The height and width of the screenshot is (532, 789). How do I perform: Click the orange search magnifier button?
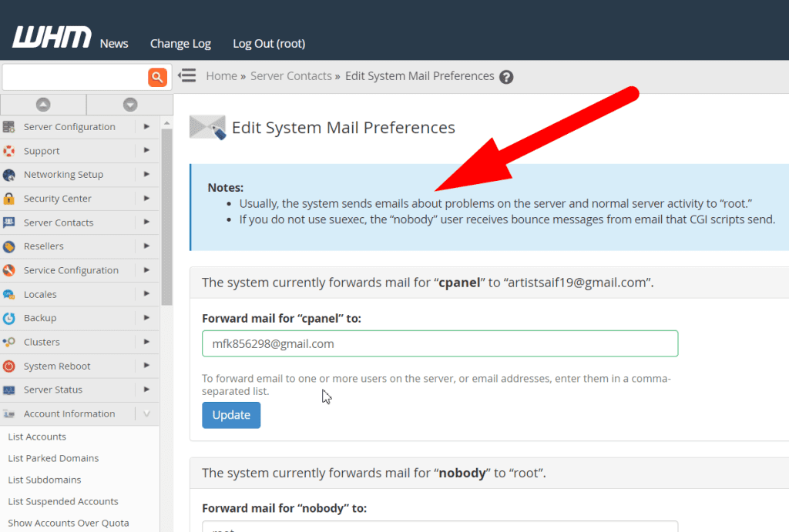point(157,77)
